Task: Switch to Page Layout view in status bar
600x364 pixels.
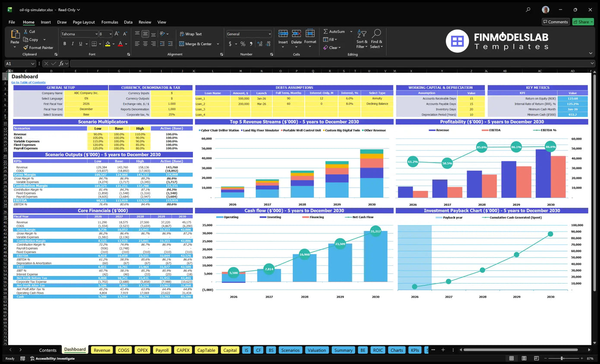Action: (x=524, y=358)
